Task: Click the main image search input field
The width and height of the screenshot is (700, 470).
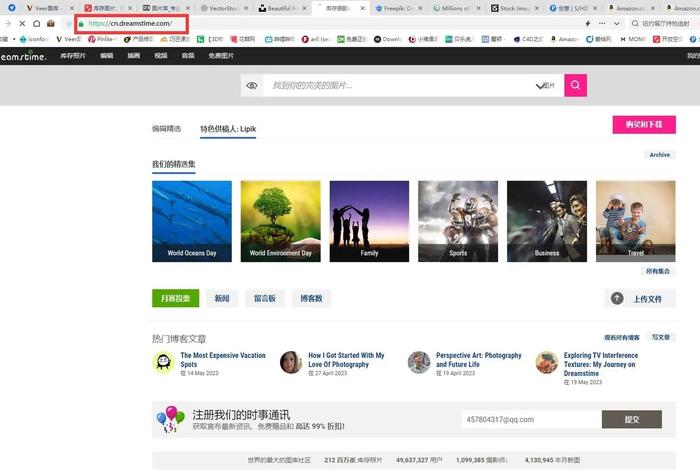Action: 399,85
